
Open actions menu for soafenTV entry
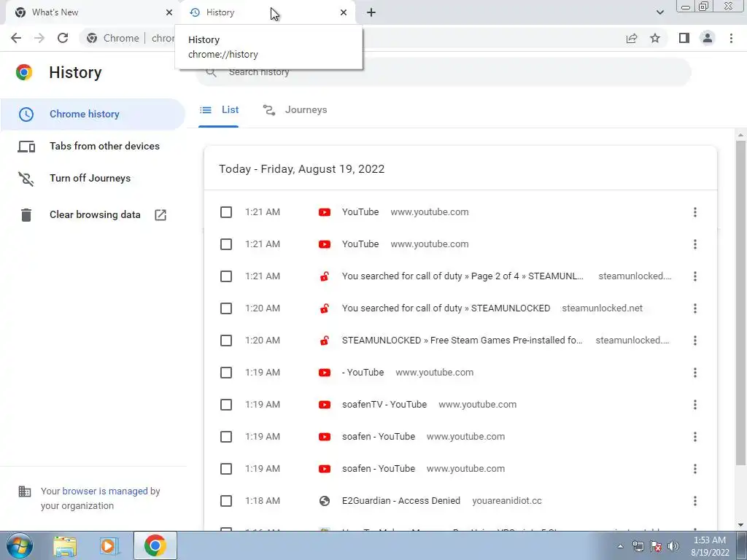pos(695,405)
